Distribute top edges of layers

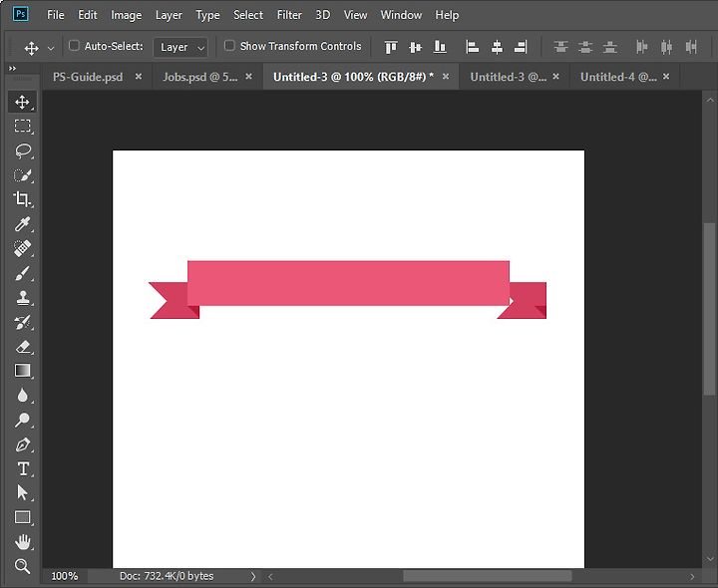point(560,47)
